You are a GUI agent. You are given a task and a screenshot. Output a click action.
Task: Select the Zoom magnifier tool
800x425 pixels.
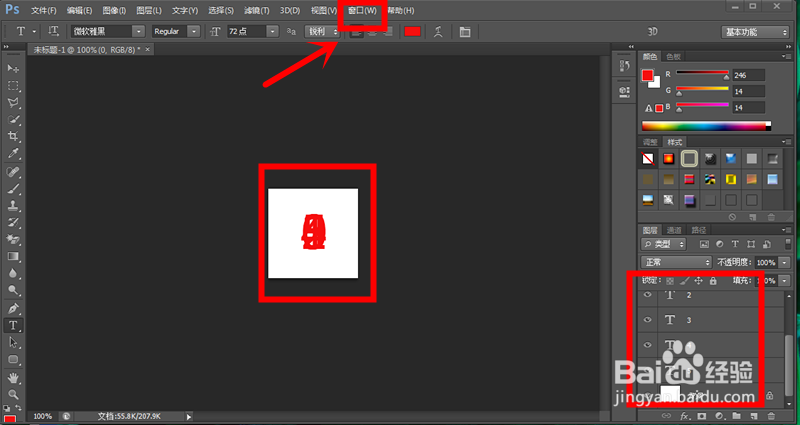pos(13,394)
